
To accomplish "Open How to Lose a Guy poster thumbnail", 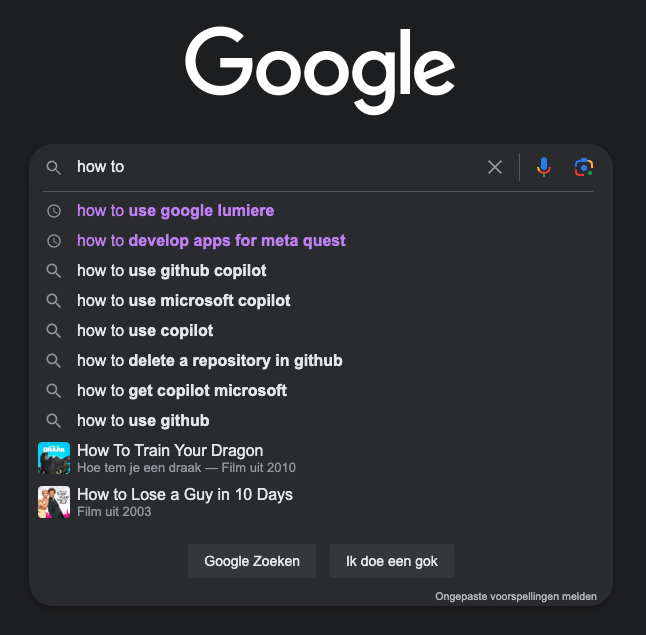I will (54, 502).
